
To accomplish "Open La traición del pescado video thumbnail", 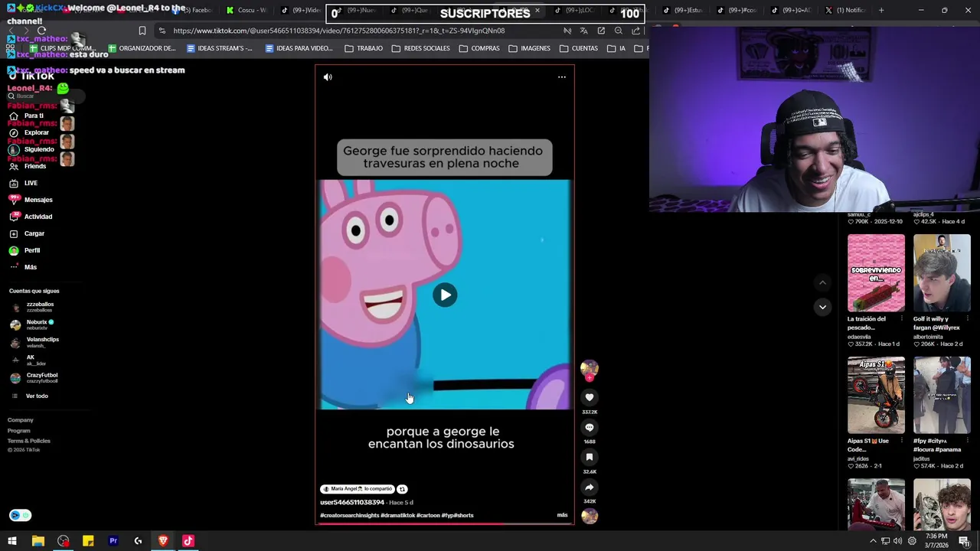I will pyautogui.click(x=876, y=272).
